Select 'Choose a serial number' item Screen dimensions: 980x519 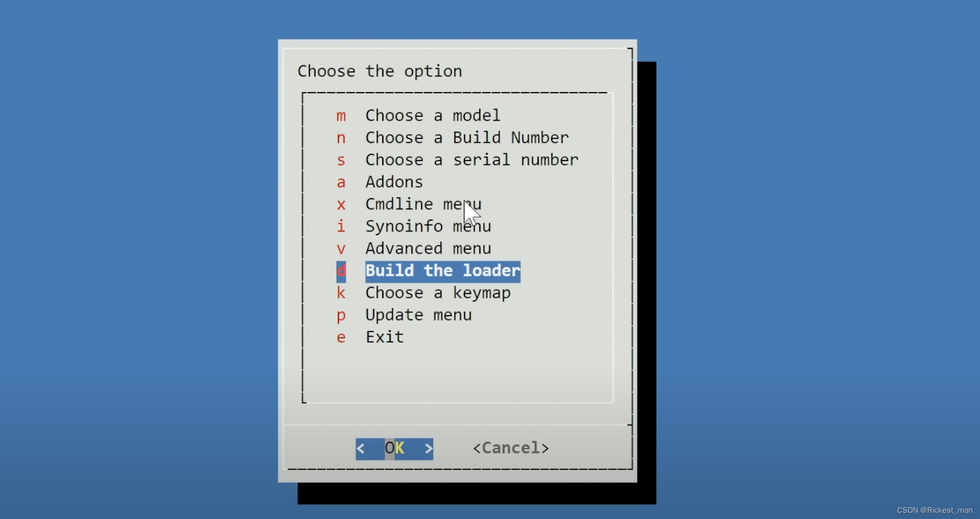pos(471,160)
